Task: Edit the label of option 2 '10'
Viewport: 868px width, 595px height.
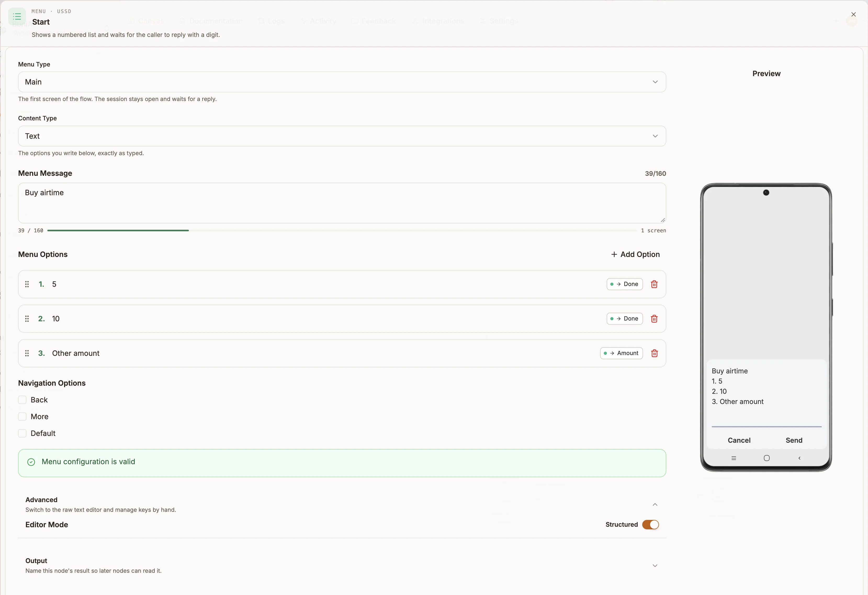Action: (x=56, y=319)
